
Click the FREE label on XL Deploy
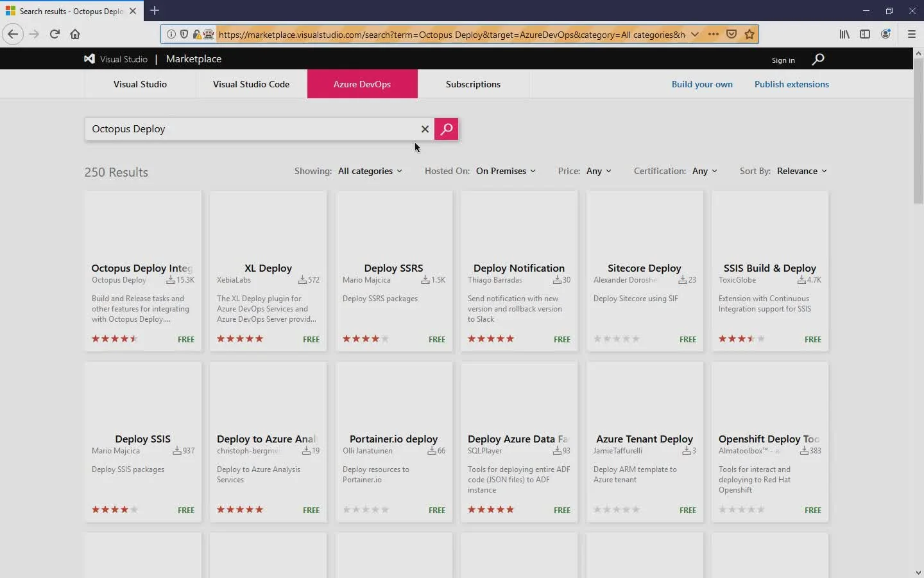tap(311, 339)
